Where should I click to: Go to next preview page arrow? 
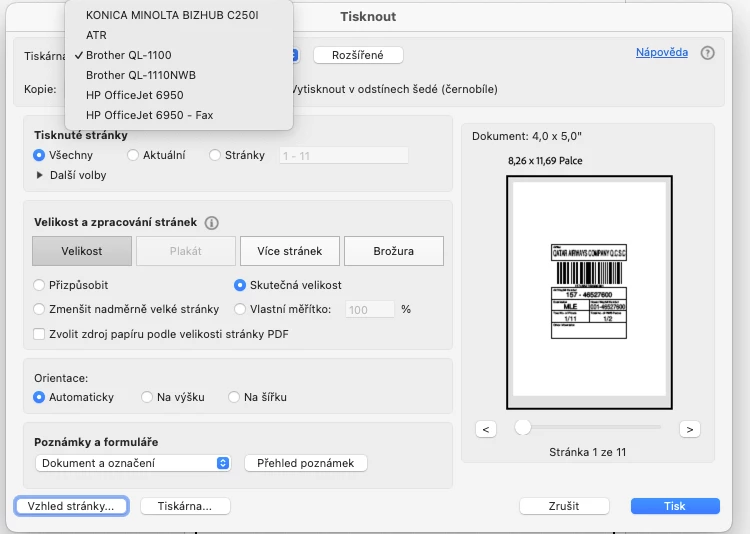pos(689,429)
